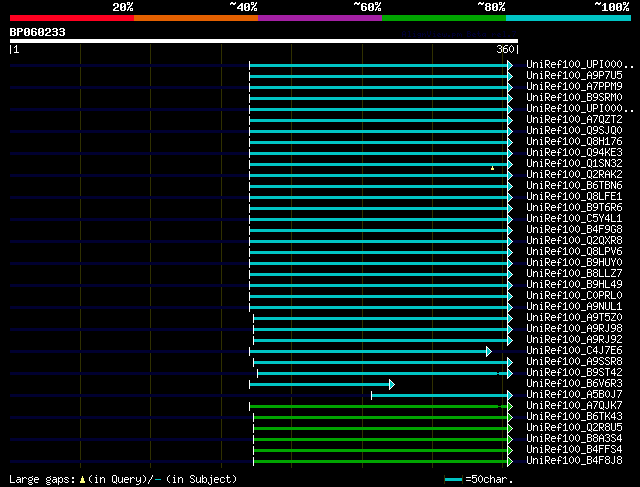The width and height of the screenshot is (640, 487).
Task: Click the white query sequence bar
Action: [x=264, y=41]
